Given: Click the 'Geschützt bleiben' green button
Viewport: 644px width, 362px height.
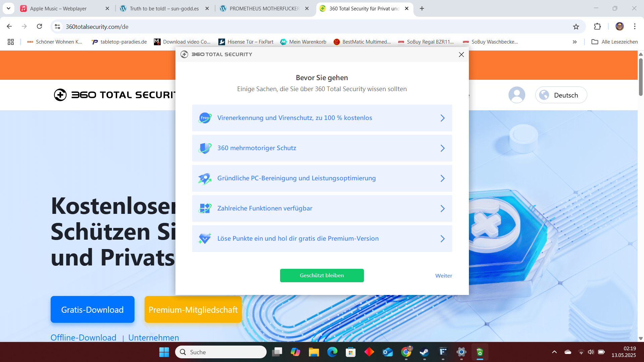Looking at the screenshot, I should pos(322,276).
